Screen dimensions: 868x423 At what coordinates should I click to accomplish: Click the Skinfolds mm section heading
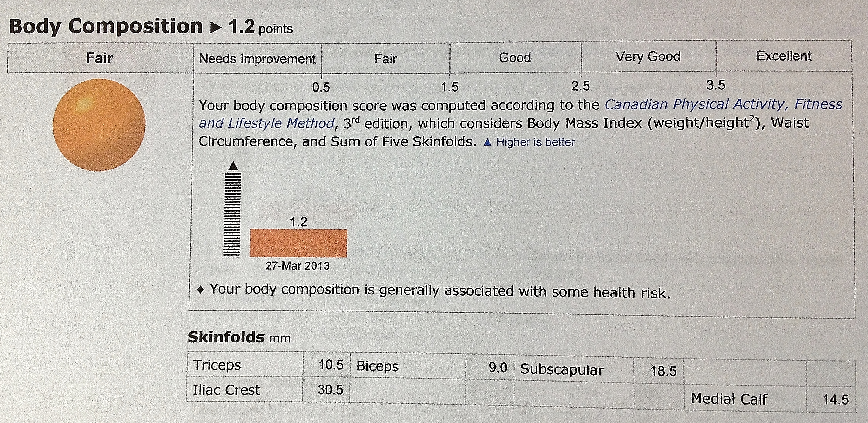click(x=239, y=337)
